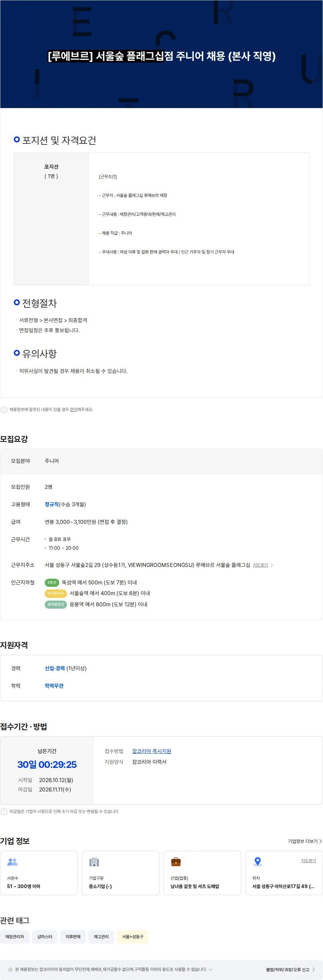Screen dimensions: 323x980
Task: Click the 신입·경력 experience link
Action: (55, 668)
